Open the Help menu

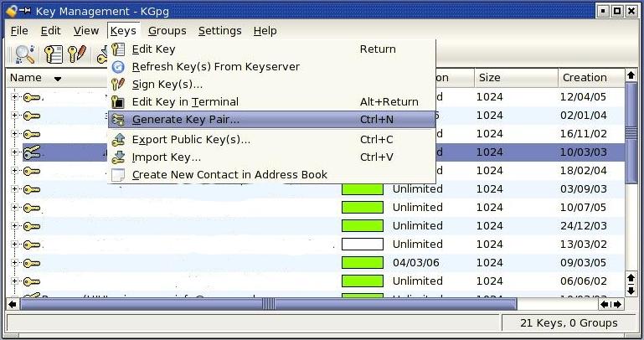coord(265,31)
